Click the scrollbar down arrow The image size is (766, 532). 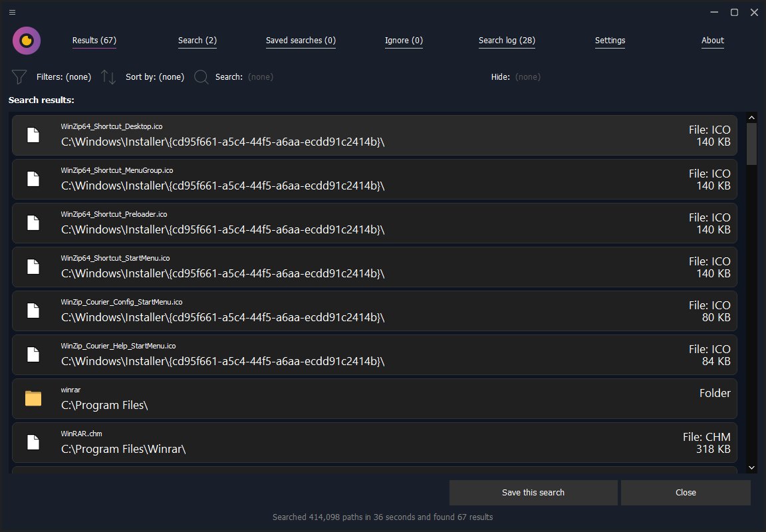click(x=751, y=467)
